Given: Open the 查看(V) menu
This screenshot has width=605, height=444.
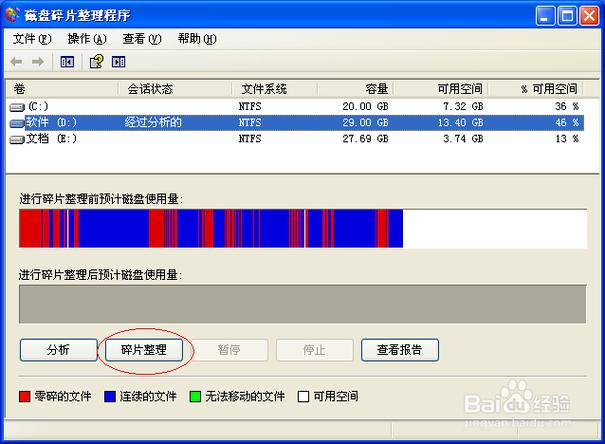Looking at the screenshot, I should coord(142,39).
